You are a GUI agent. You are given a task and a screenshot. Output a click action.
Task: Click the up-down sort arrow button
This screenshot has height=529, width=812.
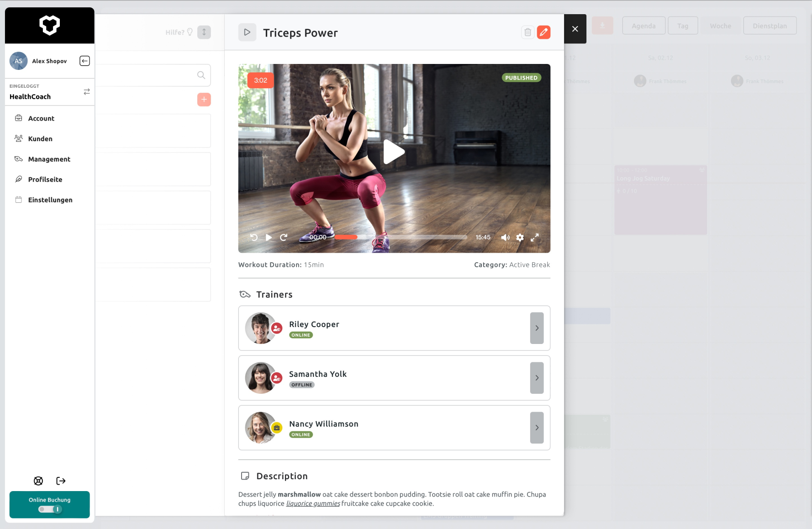[204, 32]
